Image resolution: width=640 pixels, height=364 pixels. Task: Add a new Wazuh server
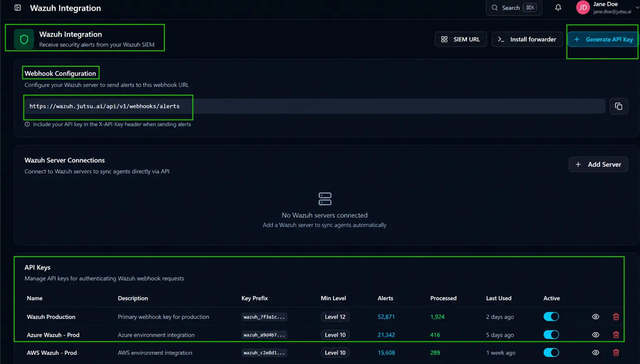tap(598, 164)
